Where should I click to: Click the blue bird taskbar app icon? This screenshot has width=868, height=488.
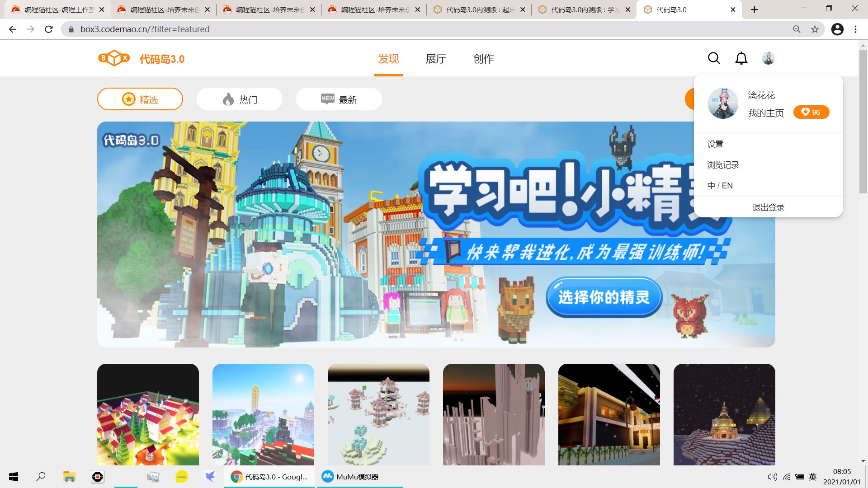point(210,477)
